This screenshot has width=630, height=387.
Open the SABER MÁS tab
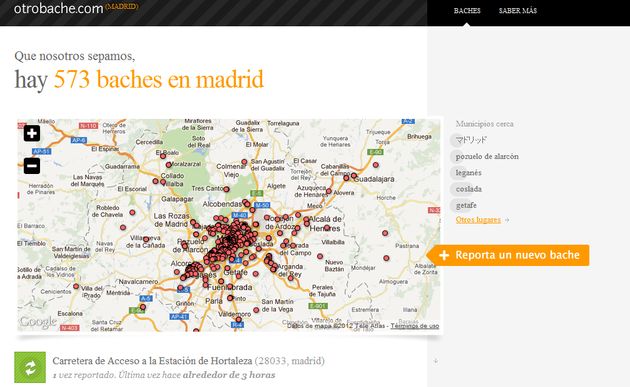(518, 11)
